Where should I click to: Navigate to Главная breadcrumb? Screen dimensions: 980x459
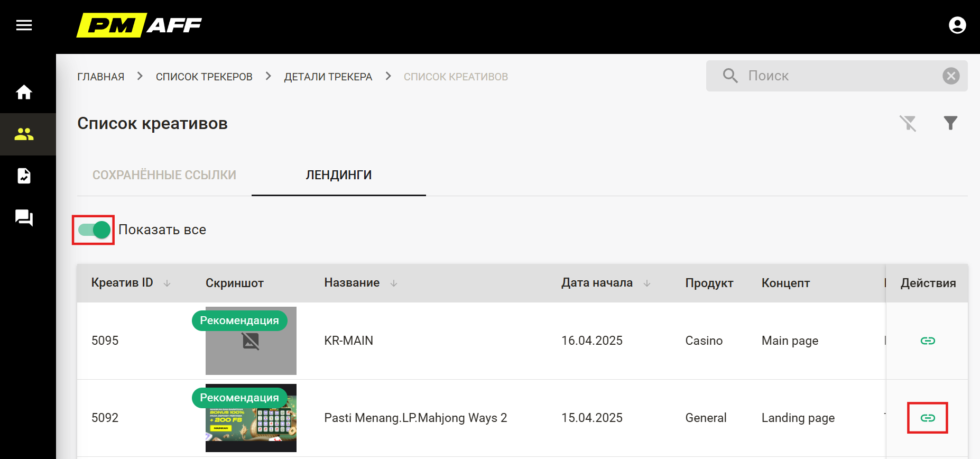[x=100, y=77]
